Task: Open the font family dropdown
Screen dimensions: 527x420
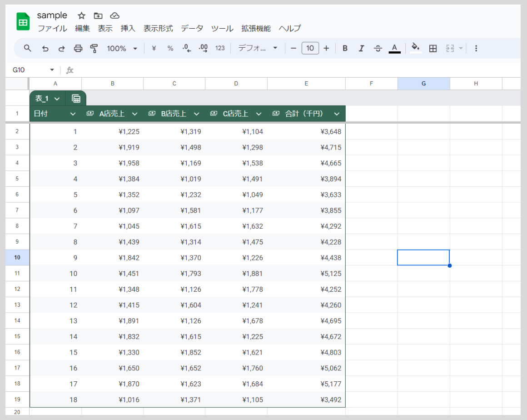Action: (258, 48)
